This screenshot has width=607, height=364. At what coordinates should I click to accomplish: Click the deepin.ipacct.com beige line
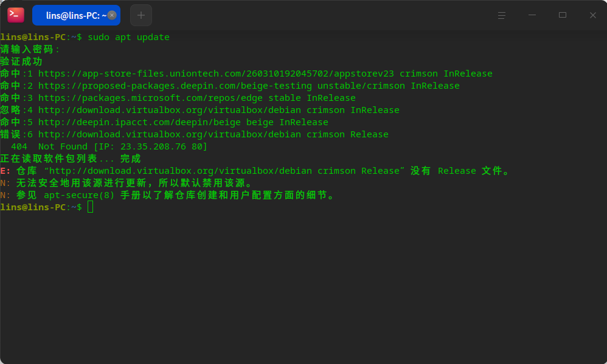tap(164, 122)
